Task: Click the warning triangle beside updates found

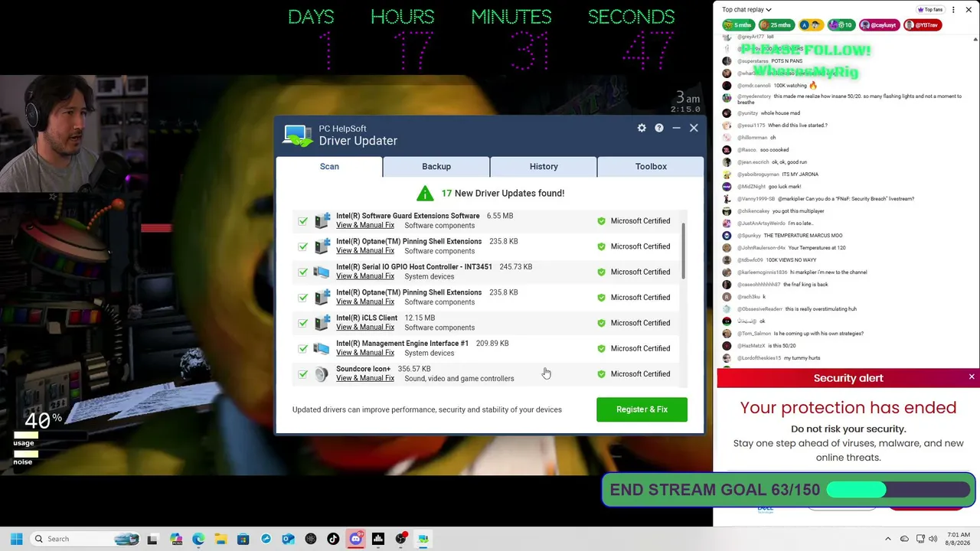Action: pos(425,193)
